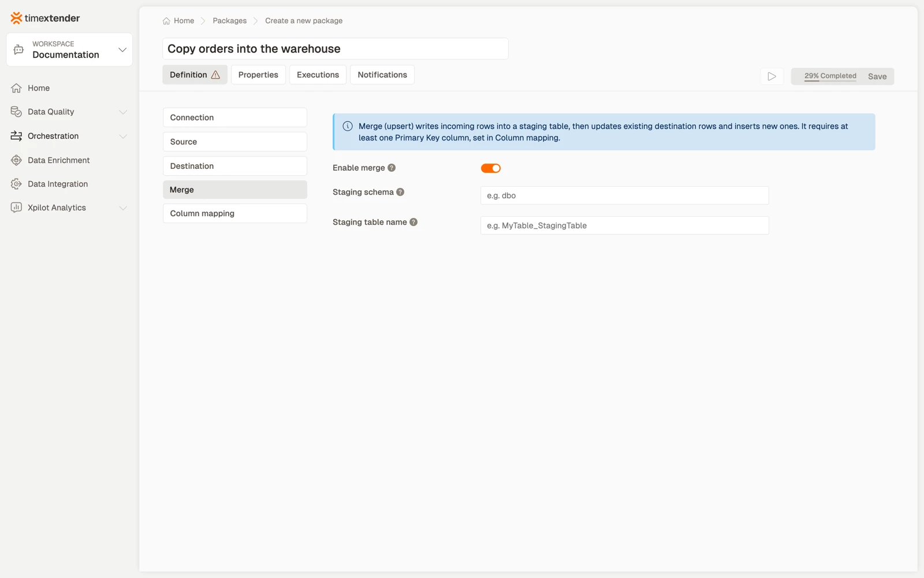This screenshot has width=924, height=578.
Task: Switch to the Properties tab
Action: tap(258, 75)
